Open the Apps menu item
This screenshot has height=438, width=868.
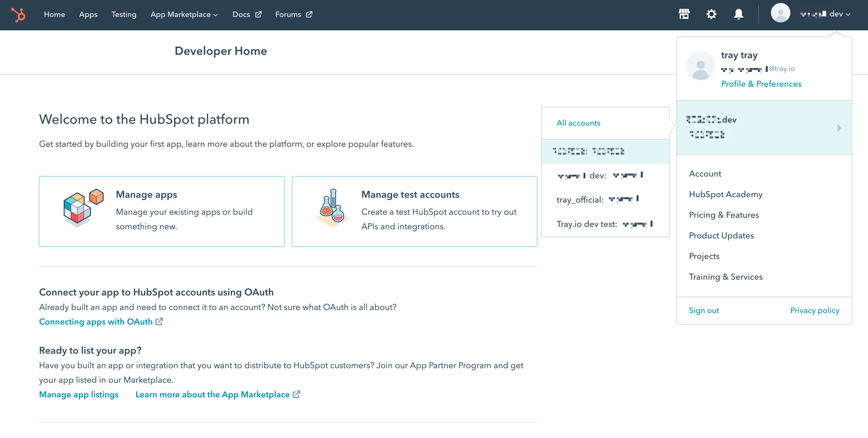[88, 14]
